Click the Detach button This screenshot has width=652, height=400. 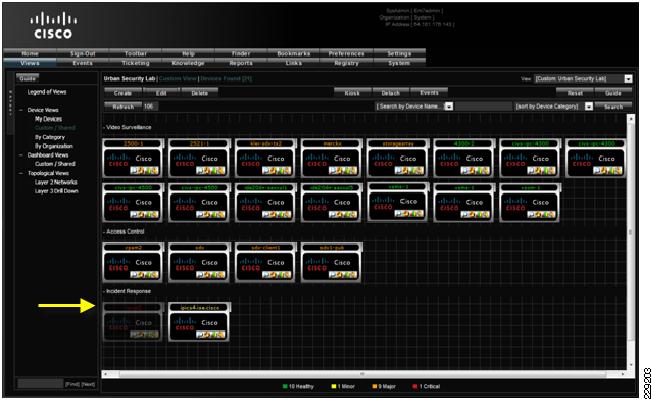point(391,93)
